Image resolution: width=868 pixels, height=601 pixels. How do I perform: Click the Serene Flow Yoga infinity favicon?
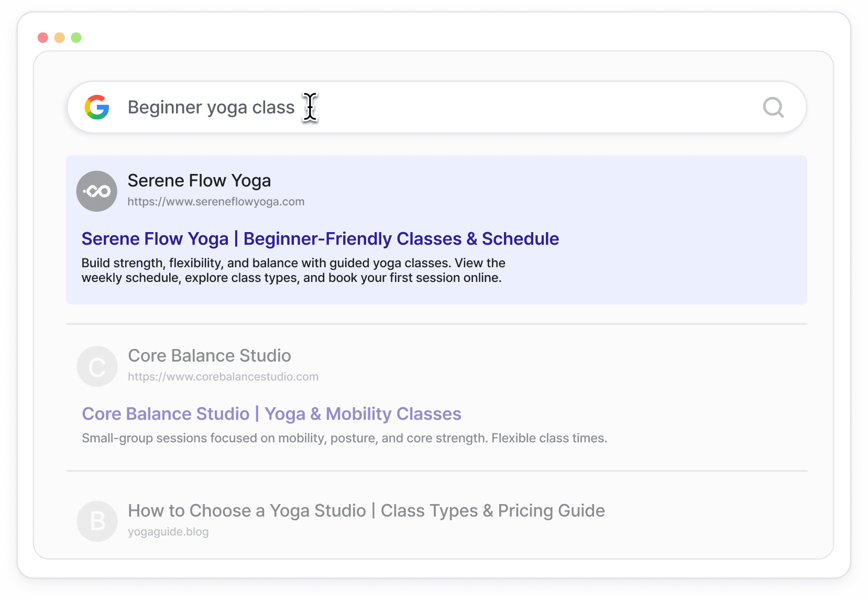(97, 191)
